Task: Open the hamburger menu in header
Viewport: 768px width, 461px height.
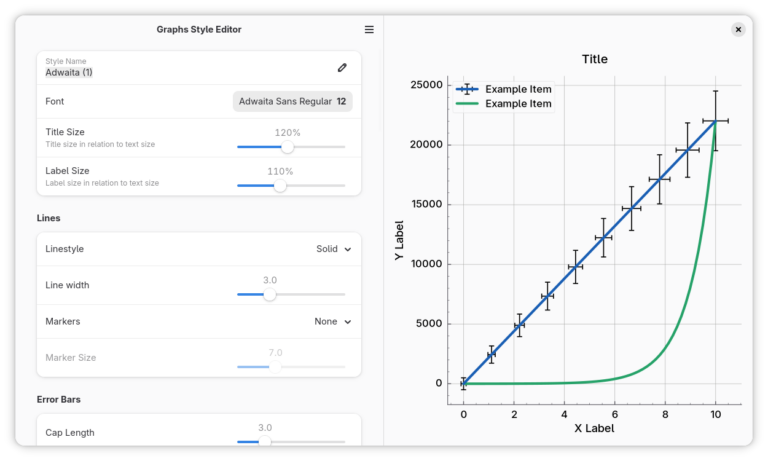Action: (x=369, y=30)
